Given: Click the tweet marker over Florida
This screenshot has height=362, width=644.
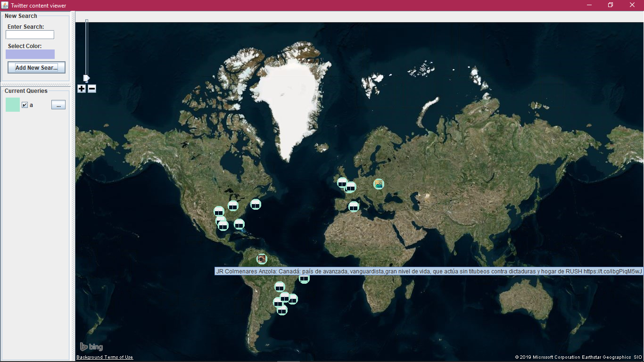Looking at the screenshot, I should [x=239, y=224].
